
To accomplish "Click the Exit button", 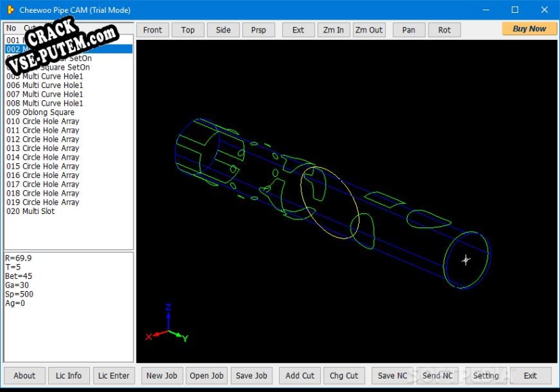I will click(530, 376).
